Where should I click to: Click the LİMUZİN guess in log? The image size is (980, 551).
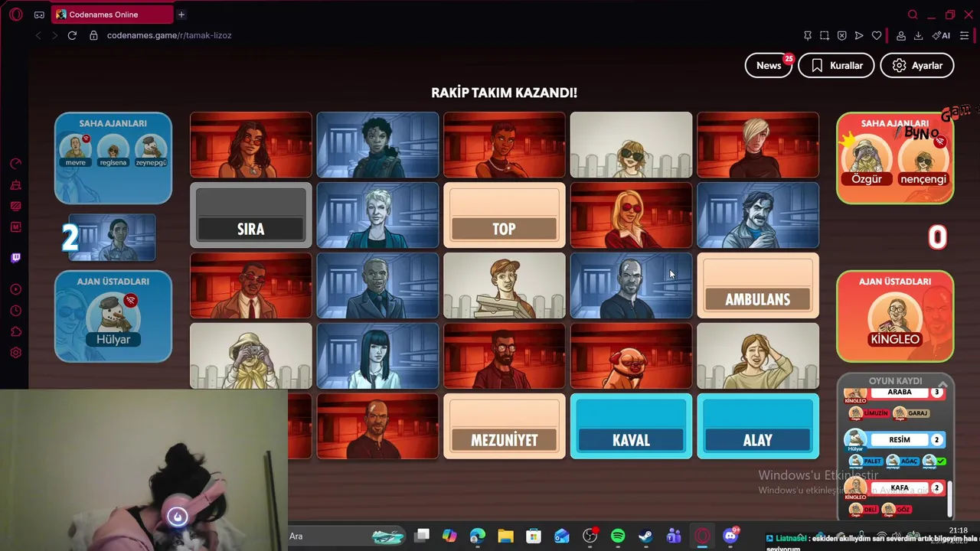(869, 413)
